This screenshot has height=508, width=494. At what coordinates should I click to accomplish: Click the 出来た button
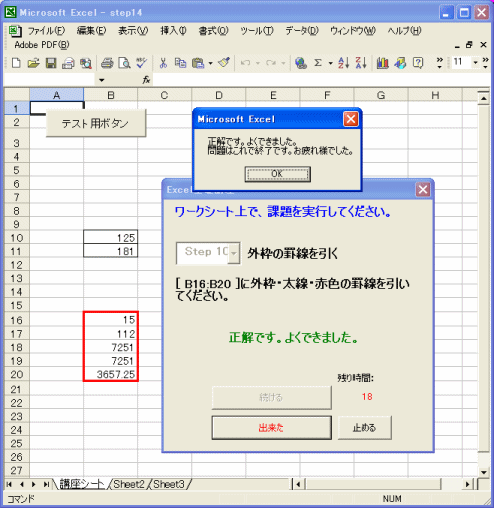[271, 427]
